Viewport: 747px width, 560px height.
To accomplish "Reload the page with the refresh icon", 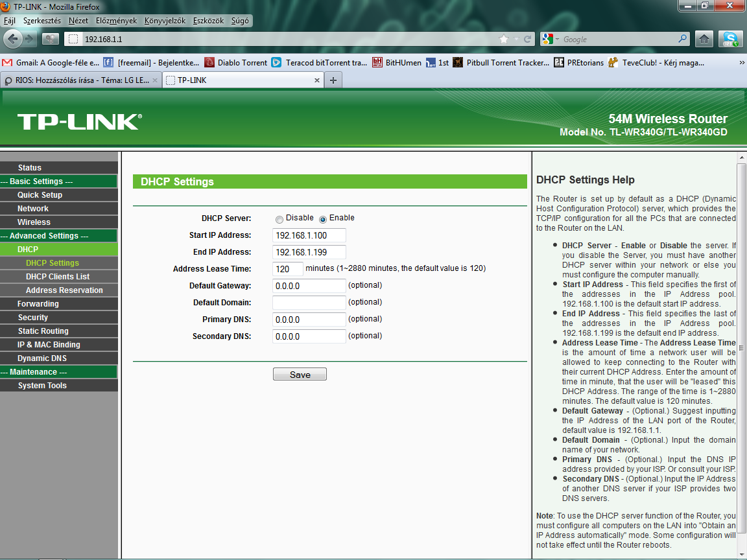I will click(x=527, y=39).
